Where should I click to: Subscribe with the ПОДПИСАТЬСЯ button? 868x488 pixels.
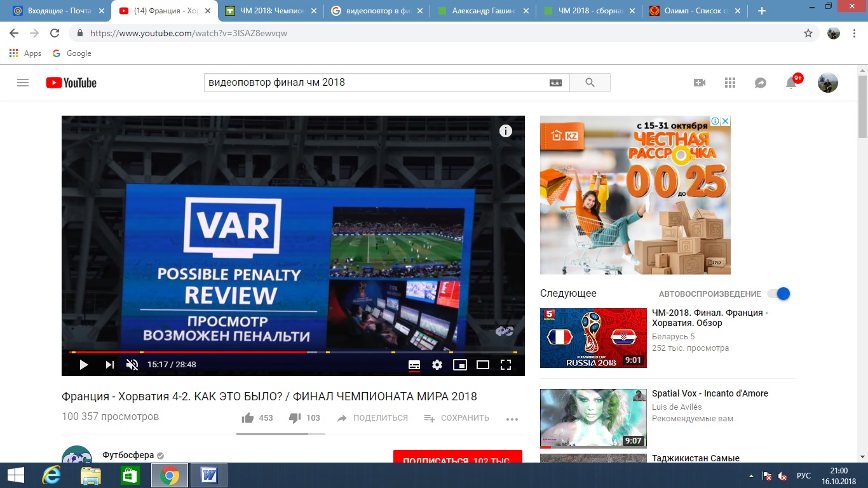tap(458, 457)
